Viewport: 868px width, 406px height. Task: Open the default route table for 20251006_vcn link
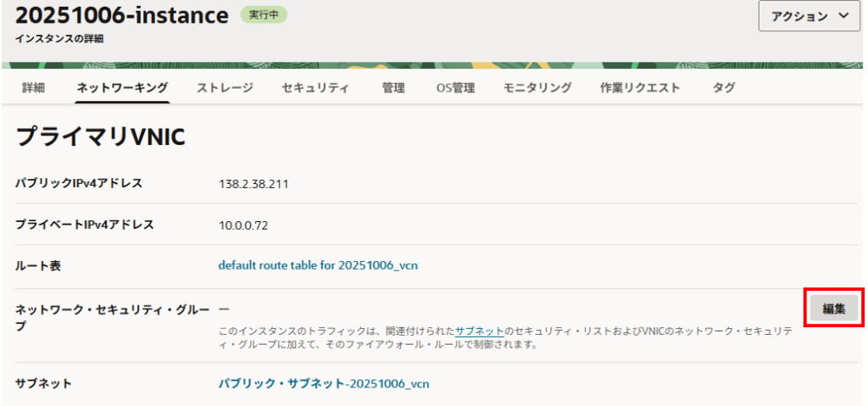(x=318, y=265)
